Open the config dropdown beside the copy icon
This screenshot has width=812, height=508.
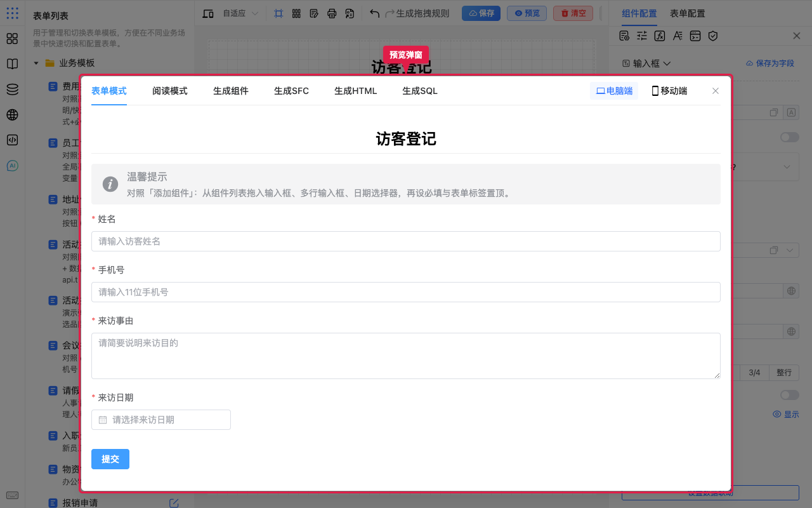(x=790, y=250)
